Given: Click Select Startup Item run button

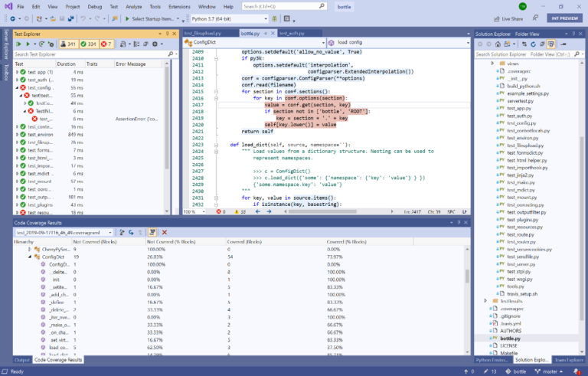Looking at the screenshot, I should pyautogui.click(x=147, y=18).
